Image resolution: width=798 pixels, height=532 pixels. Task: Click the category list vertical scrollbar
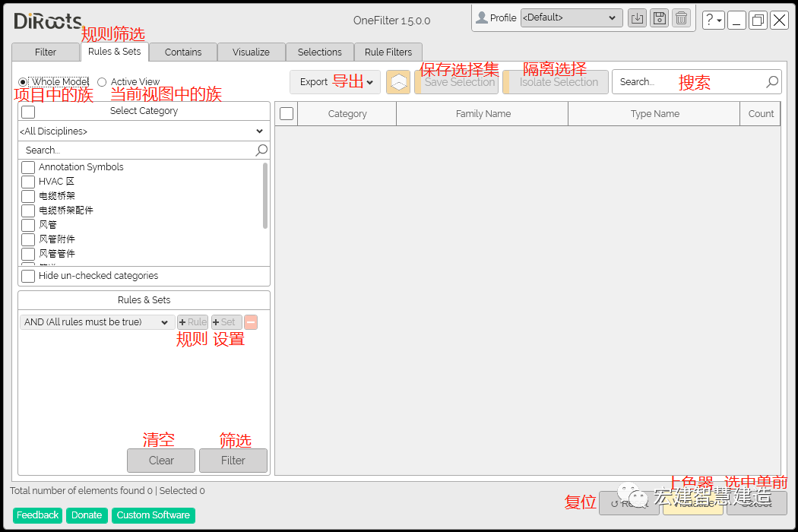pyautogui.click(x=265, y=195)
